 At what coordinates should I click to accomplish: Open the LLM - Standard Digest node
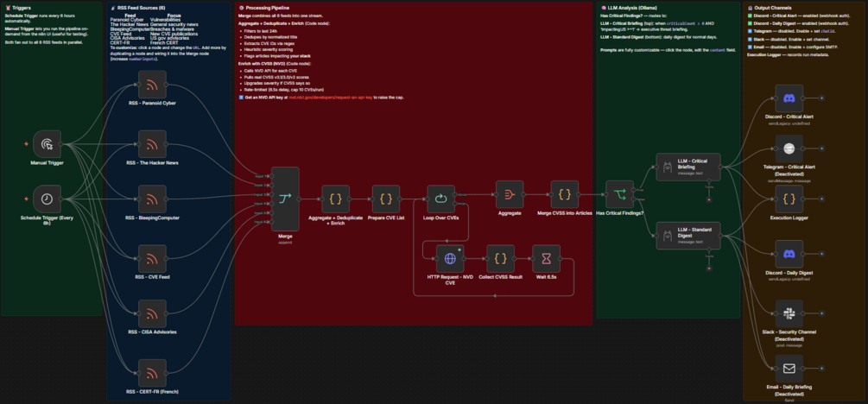pyautogui.click(x=688, y=235)
